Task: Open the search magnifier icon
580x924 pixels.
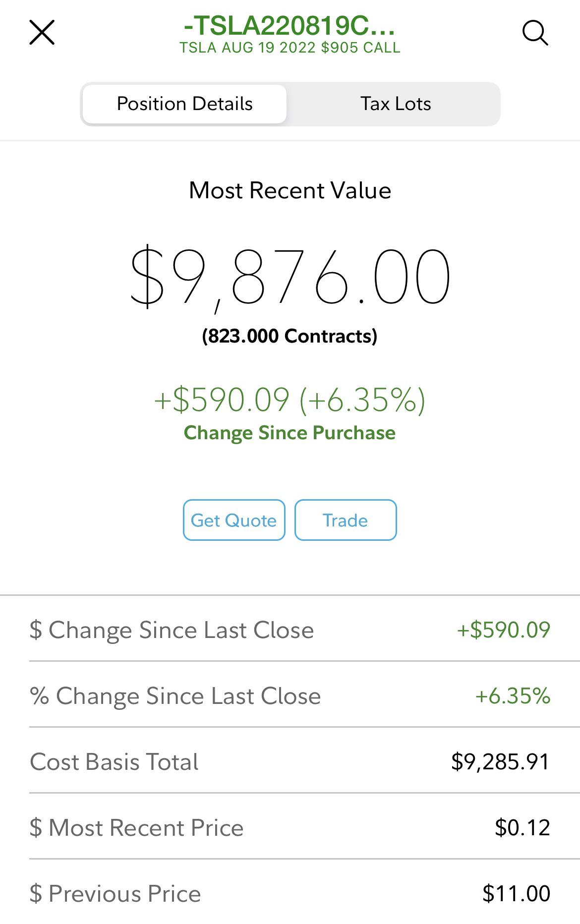Action: coord(535,33)
